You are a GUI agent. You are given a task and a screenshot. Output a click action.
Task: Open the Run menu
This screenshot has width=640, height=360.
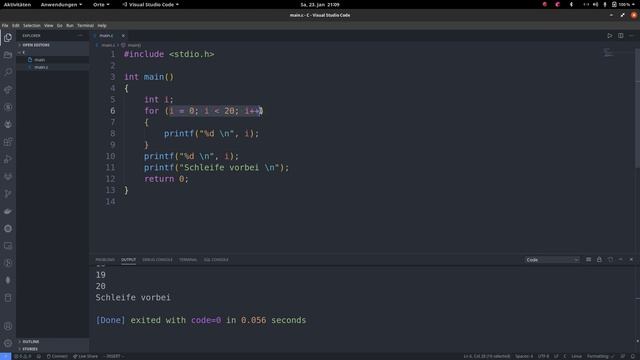(70, 25)
